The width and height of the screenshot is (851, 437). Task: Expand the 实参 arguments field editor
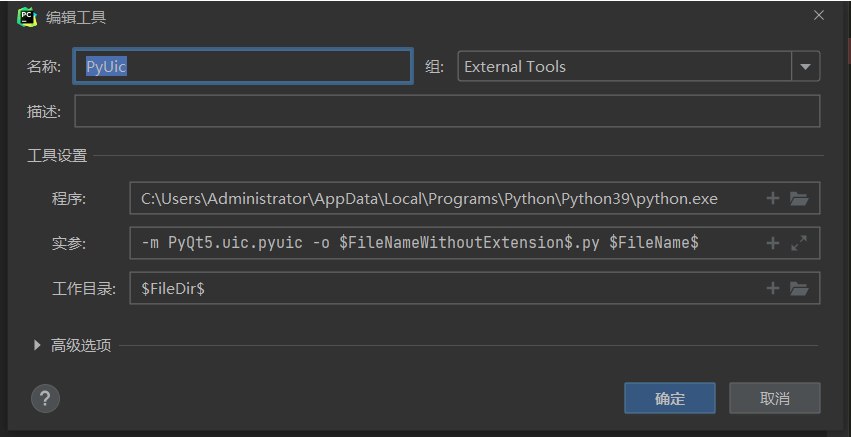coord(798,243)
